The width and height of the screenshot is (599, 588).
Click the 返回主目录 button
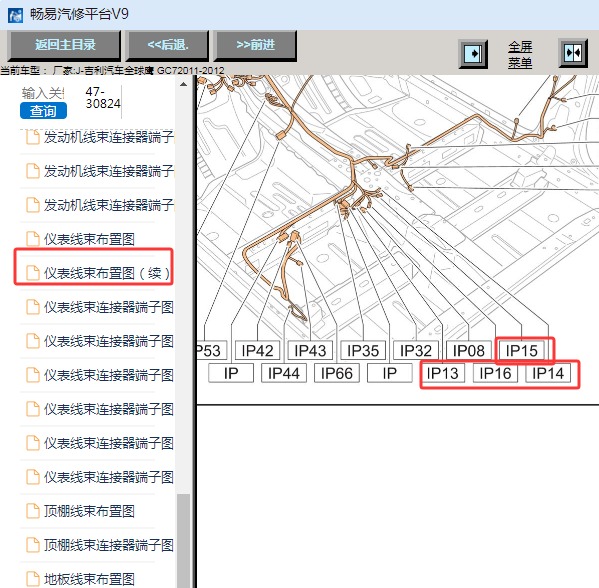click(64, 45)
